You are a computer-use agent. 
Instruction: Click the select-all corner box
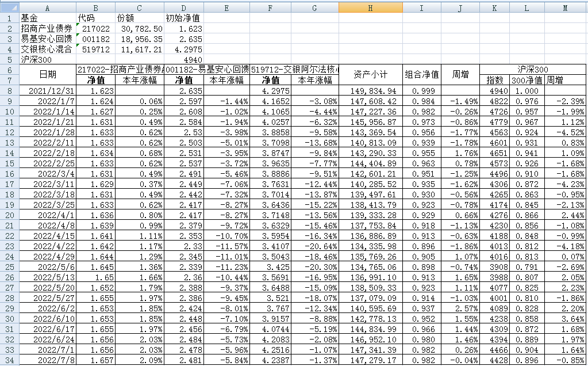click(x=9, y=7)
